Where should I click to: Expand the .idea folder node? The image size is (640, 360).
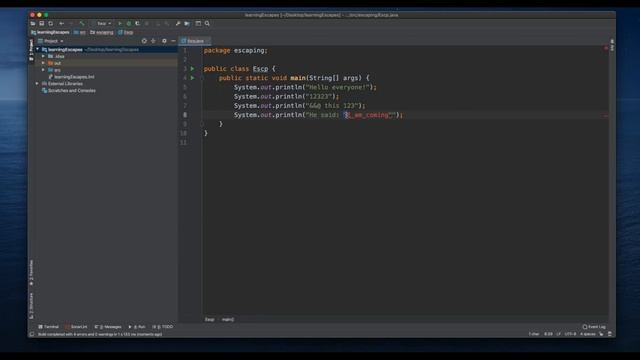[x=43, y=56]
